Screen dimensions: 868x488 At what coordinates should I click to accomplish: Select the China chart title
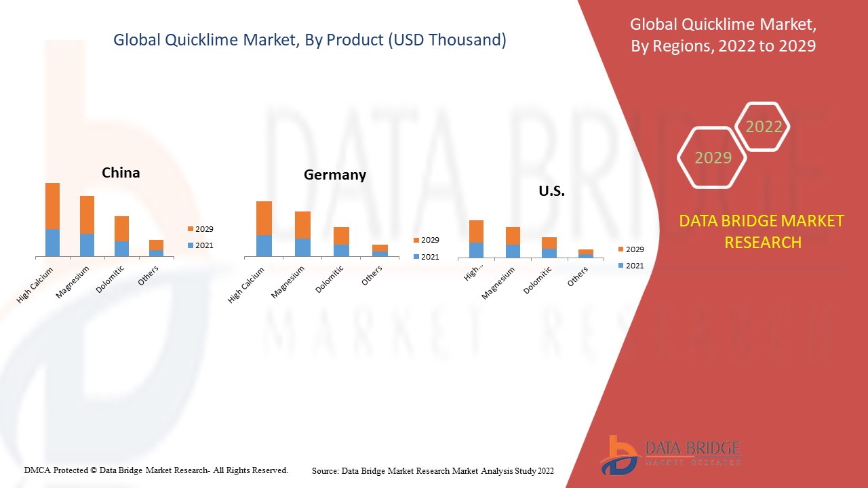click(121, 172)
